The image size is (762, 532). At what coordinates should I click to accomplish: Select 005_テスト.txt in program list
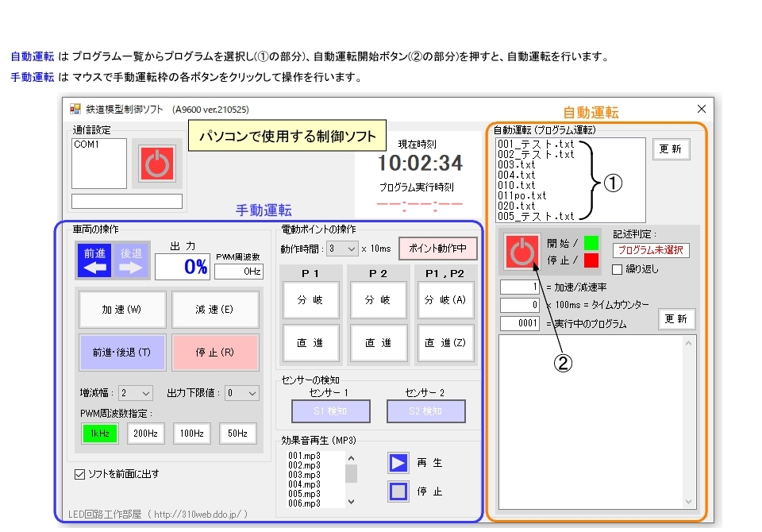click(536, 217)
